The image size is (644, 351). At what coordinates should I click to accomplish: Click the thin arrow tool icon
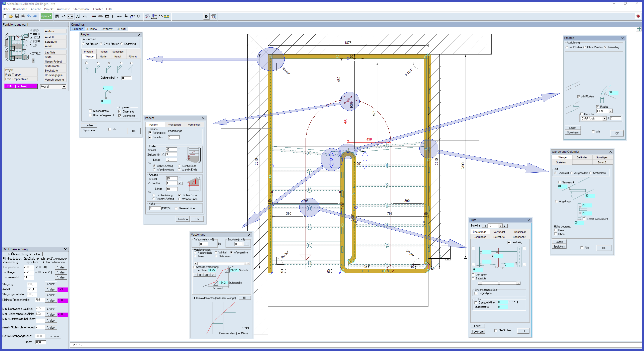point(94,16)
